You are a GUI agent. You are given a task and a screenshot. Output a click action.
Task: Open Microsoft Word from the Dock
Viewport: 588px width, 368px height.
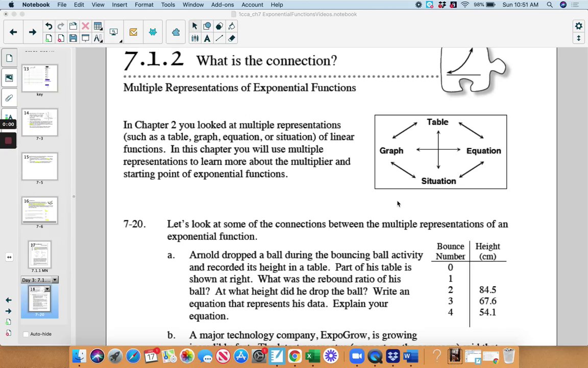(411, 356)
